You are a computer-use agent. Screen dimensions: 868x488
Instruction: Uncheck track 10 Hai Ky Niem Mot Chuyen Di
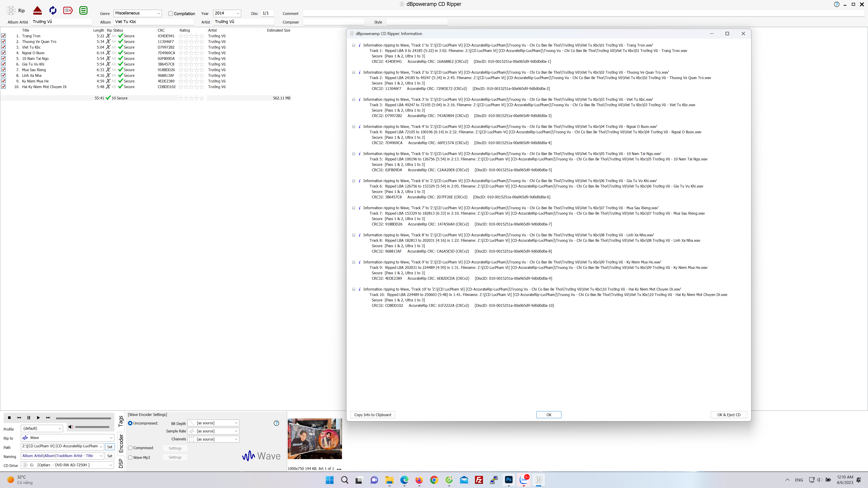pos(3,87)
